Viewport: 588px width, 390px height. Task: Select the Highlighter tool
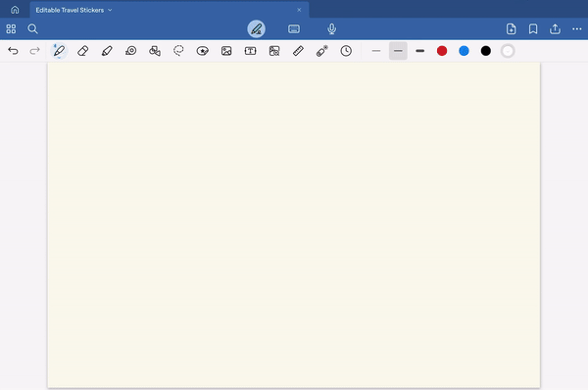tap(107, 51)
